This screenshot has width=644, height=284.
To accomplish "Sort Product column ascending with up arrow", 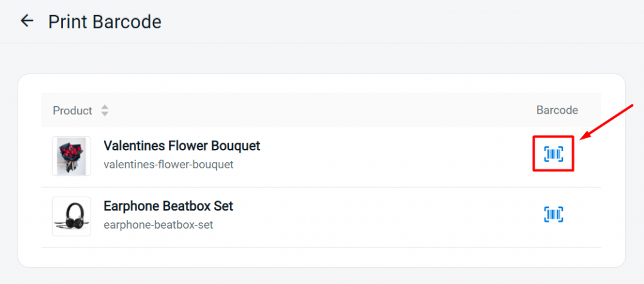I will (x=105, y=107).
